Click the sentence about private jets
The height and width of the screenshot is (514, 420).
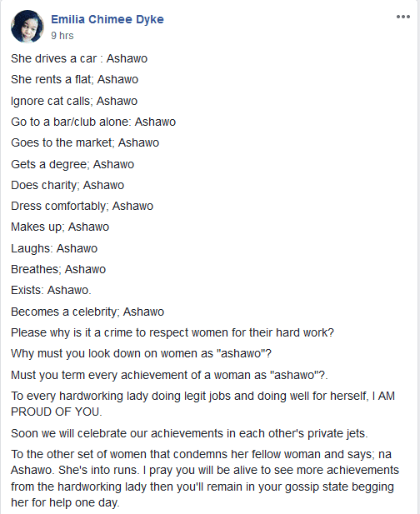point(189,433)
